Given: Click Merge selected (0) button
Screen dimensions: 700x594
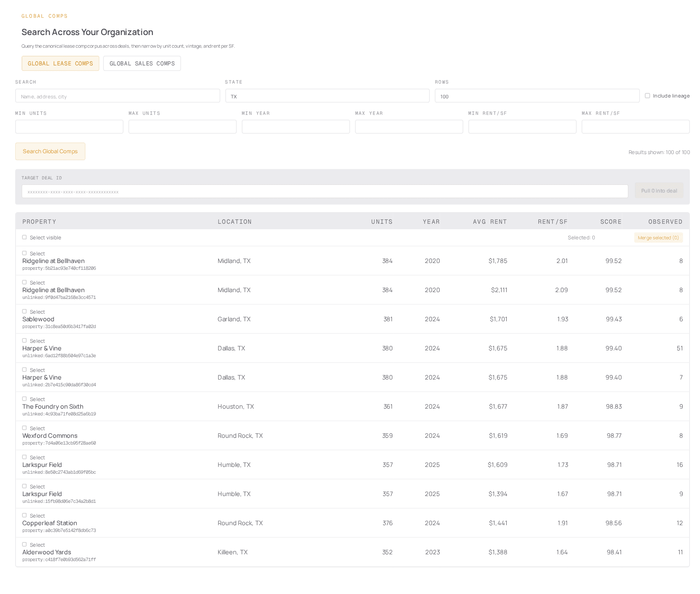Looking at the screenshot, I should 658,238.
